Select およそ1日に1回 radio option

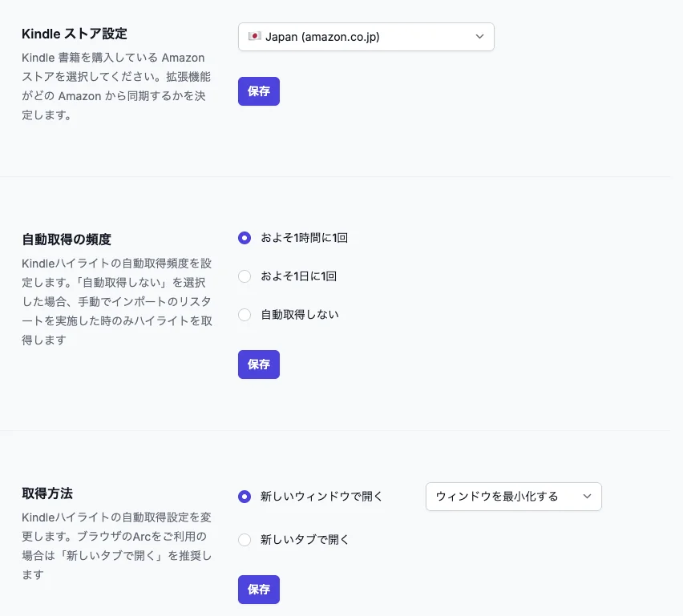(245, 276)
